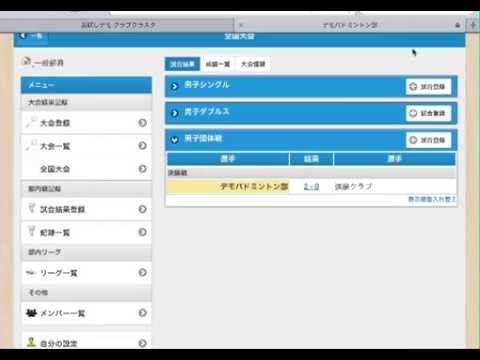Collapse the 男子団体戦 section
The image size is (480, 360).
point(174,140)
